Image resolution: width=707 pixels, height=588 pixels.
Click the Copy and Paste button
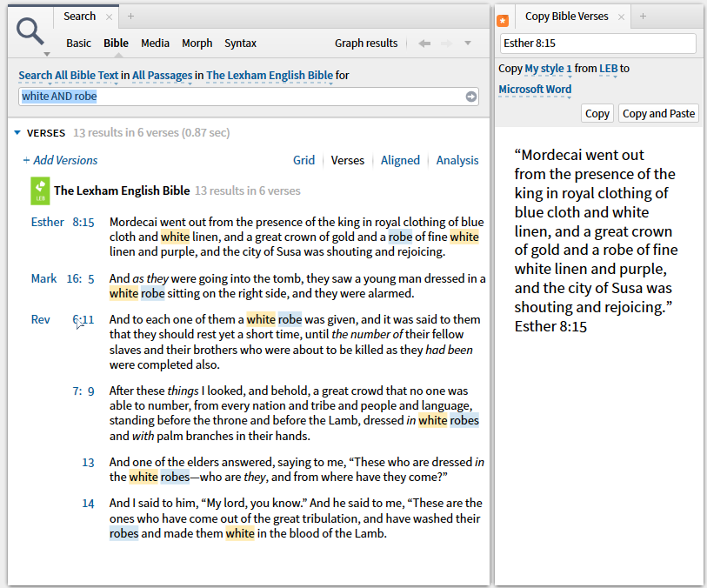[x=658, y=114]
